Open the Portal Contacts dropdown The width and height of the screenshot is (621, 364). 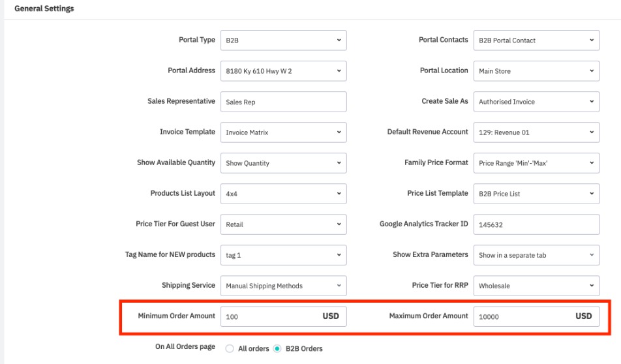[x=536, y=40]
